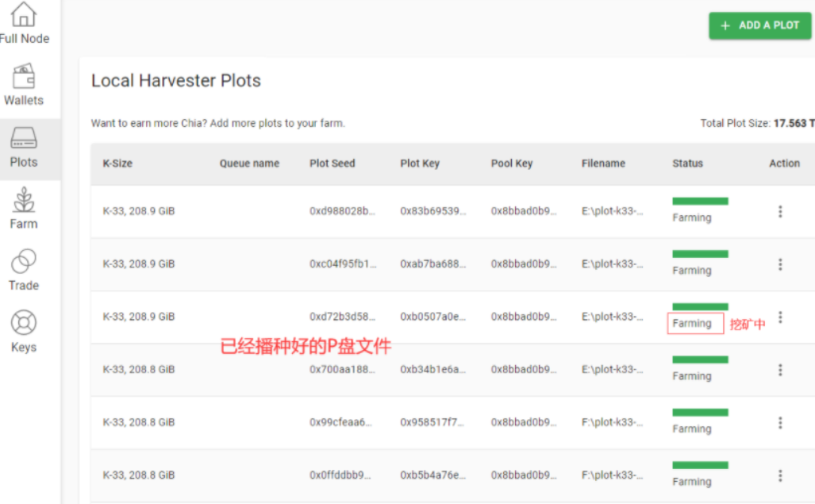Click progress bar of plot 0x700aa188
Screen dimensions: 815x504
click(700, 360)
